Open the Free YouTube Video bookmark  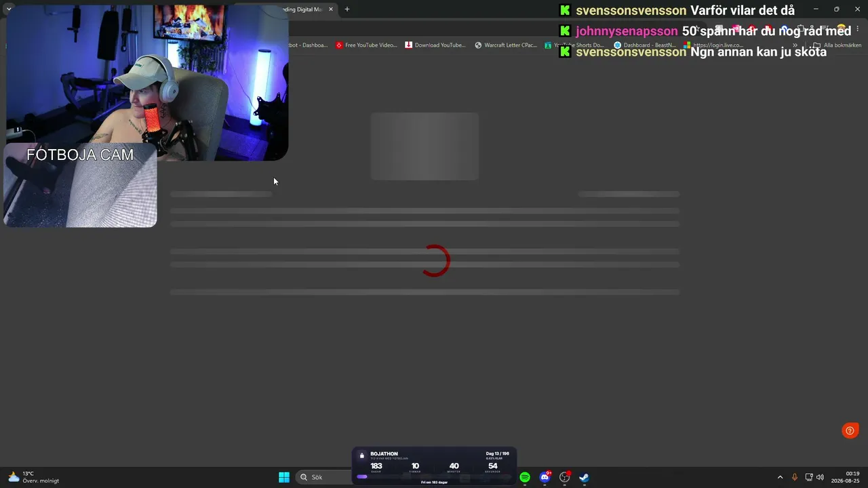[366, 45]
